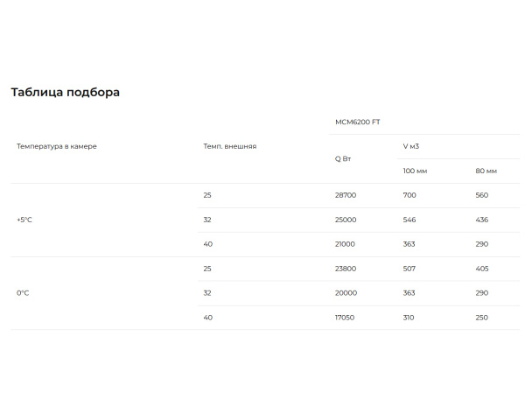Select the 0°C chamber temperature cell
The height and width of the screenshot is (420, 525).
click(x=23, y=293)
